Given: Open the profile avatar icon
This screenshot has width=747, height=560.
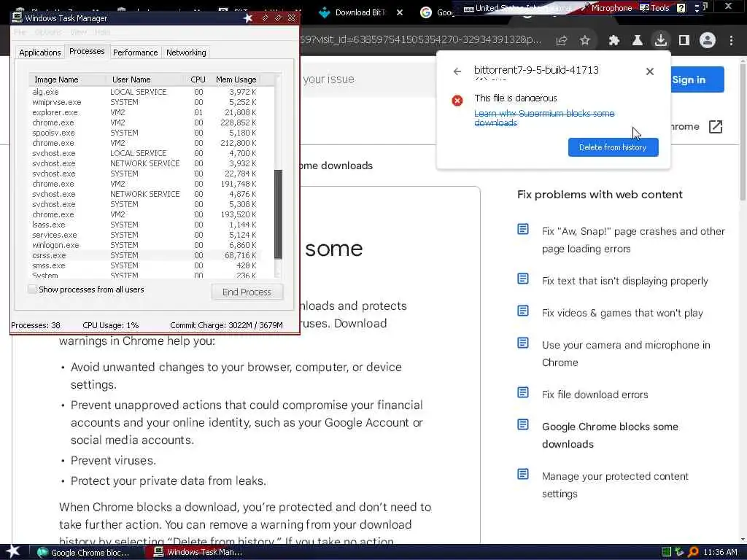Looking at the screenshot, I should click(x=708, y=41).
